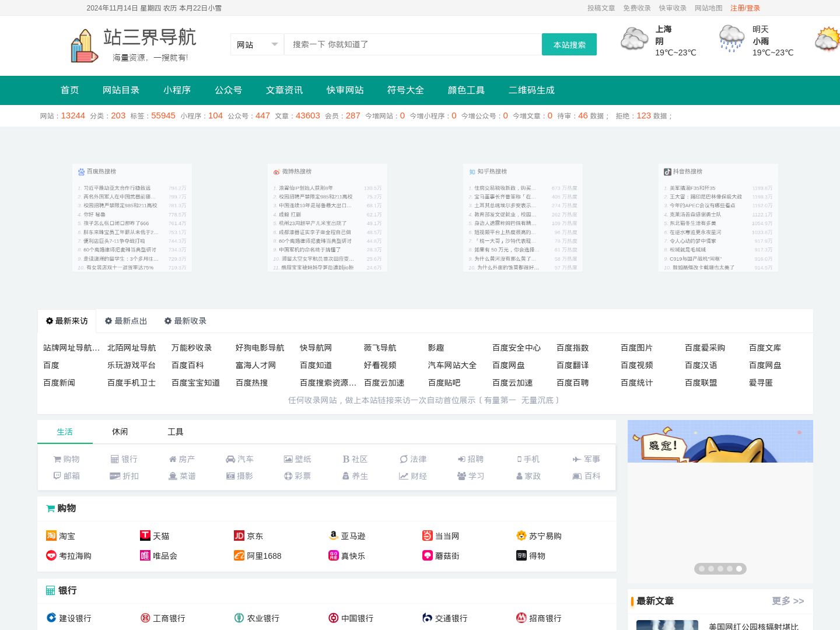Select the 财经 chart category

point(413,476)
